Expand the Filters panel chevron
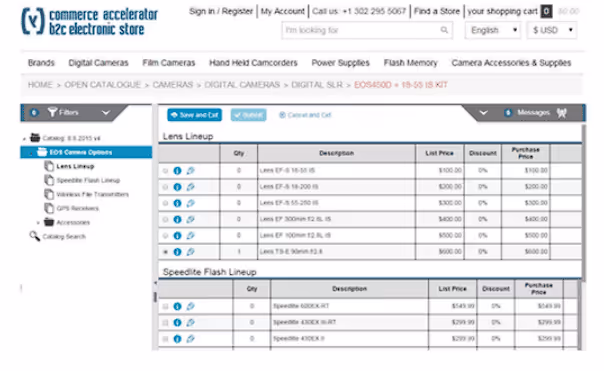Image resolution: width=604 pixels, height=371 pixels. [x=106, y=112]
